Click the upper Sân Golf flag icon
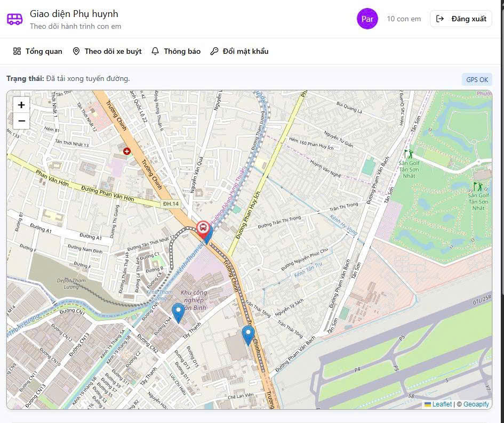 (409, 154)
